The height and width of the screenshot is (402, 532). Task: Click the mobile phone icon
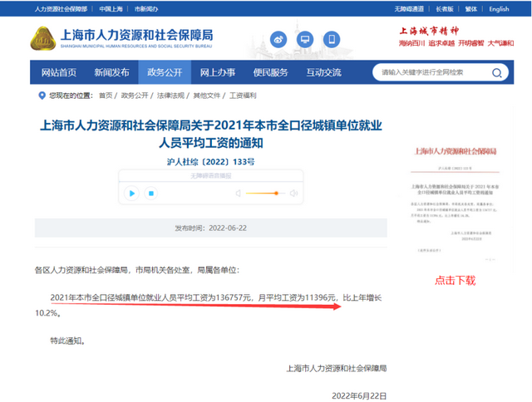(x=332, y=39)
